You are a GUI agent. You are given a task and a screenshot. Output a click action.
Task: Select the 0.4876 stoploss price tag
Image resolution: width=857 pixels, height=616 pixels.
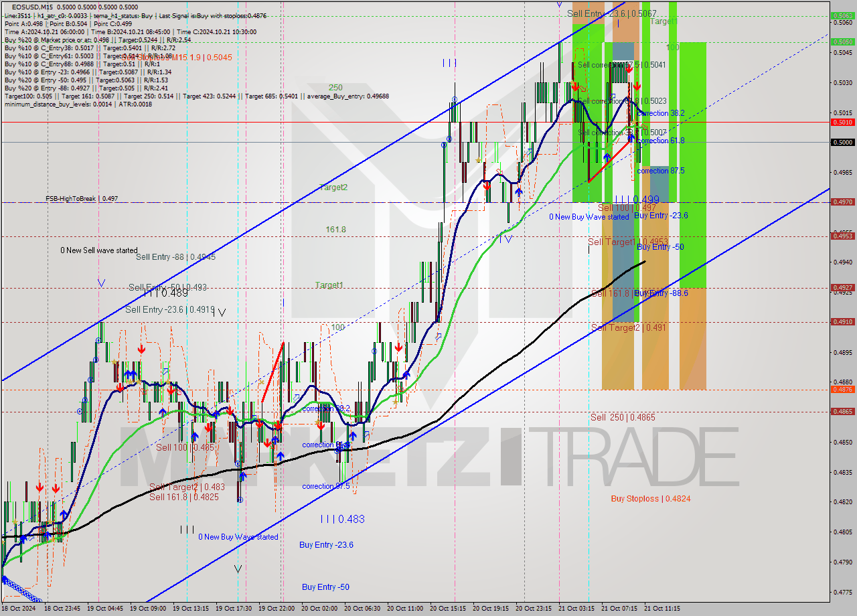pos(842,389)
